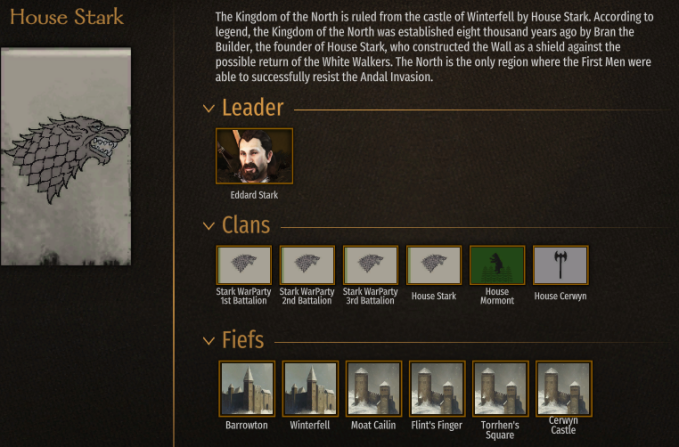Select the Moat Cailin castle icon

tap(374, 389)
